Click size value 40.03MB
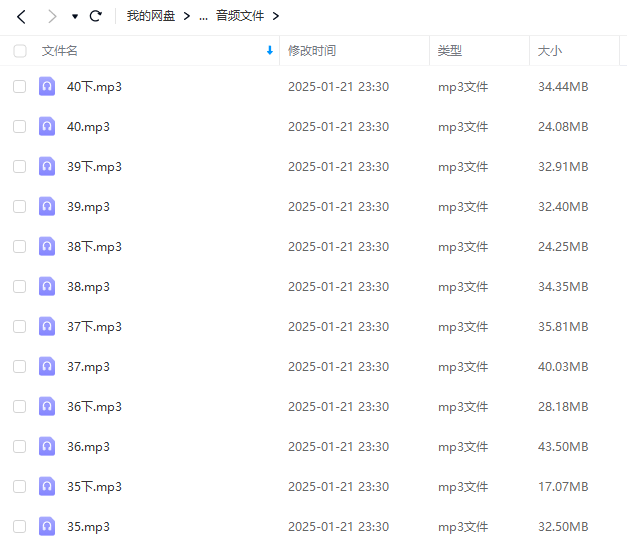Viewport: 627px width, 550px height. click(563, 366)
